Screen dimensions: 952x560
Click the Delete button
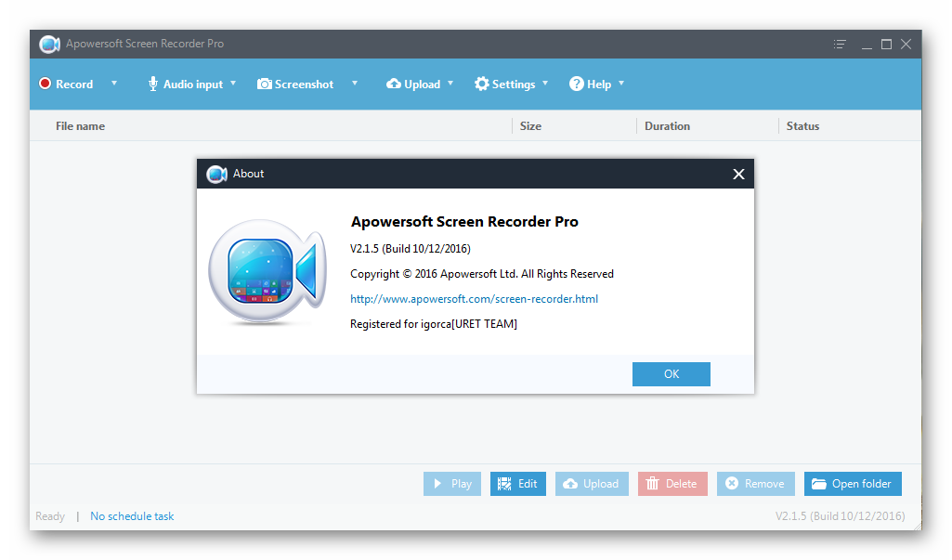pos(672,484)
